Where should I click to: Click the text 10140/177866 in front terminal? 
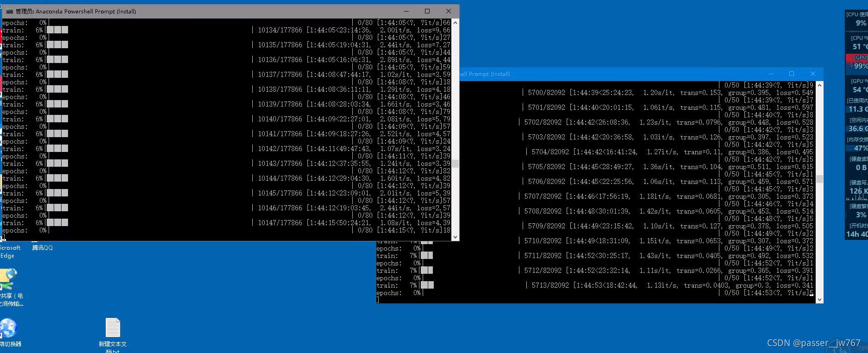point(280,119)
